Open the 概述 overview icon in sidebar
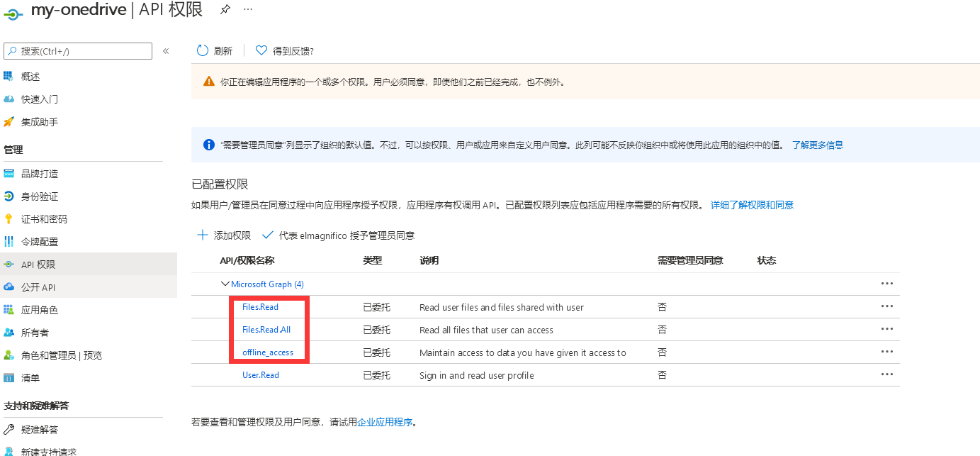Image resolution: width=980 pixels, height=456 pixels. click(x=9, y=76)
